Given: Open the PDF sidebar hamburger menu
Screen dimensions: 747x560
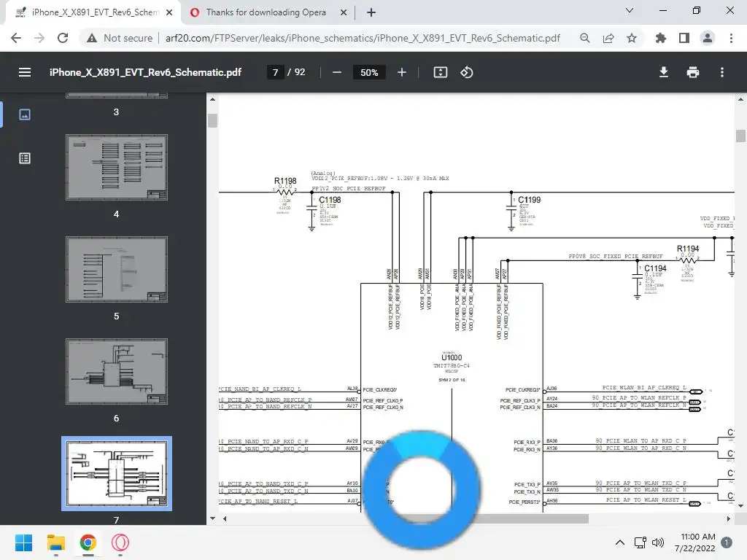Looking at the screenshot, I should 25,72.
